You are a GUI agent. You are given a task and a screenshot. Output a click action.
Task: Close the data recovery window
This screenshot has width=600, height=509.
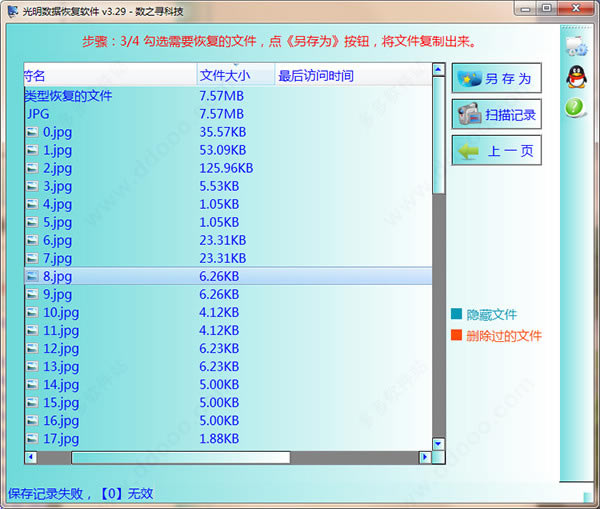coord(576,8)
